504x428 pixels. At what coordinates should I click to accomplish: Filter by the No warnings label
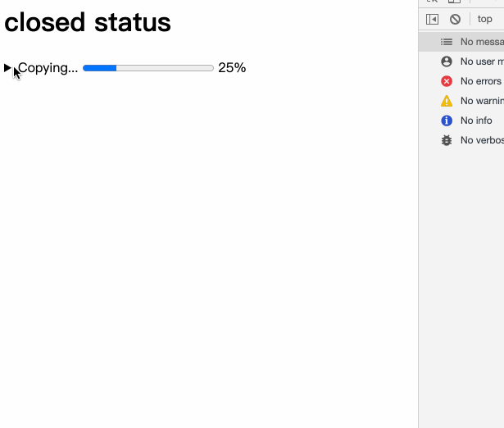481,101
